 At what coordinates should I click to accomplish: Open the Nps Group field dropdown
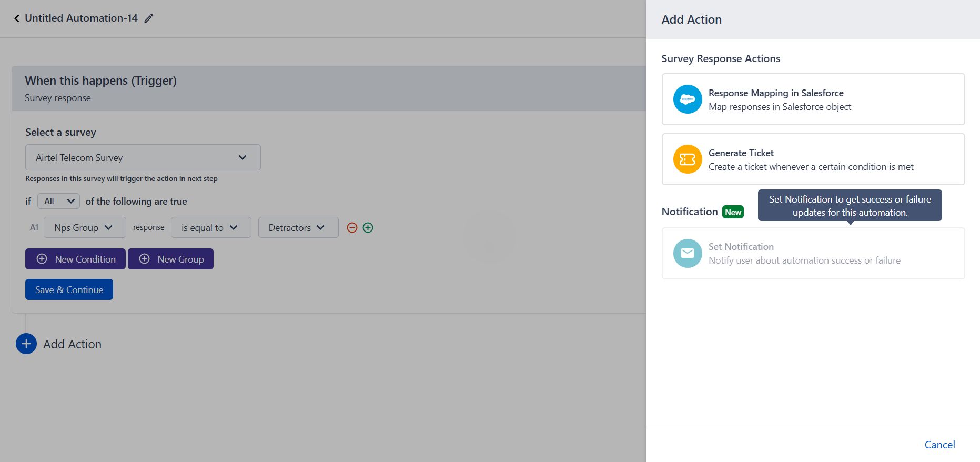[84, 227]
